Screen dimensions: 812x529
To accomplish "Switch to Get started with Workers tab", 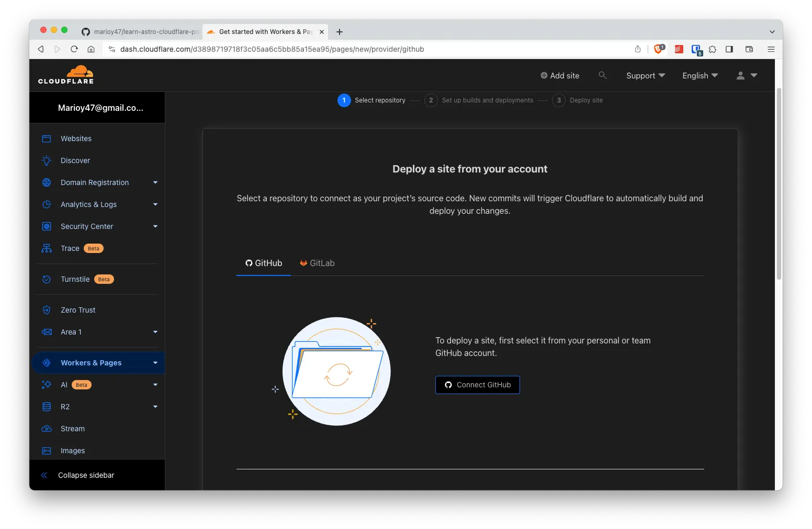I will pyautogui.click(x=265, y=32).
